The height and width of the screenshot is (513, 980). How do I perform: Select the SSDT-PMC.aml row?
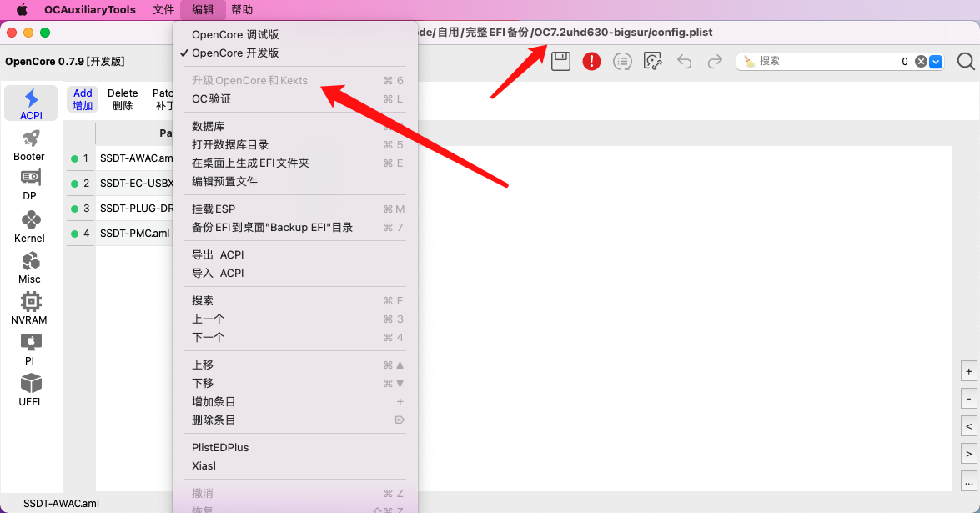point(134,233)
